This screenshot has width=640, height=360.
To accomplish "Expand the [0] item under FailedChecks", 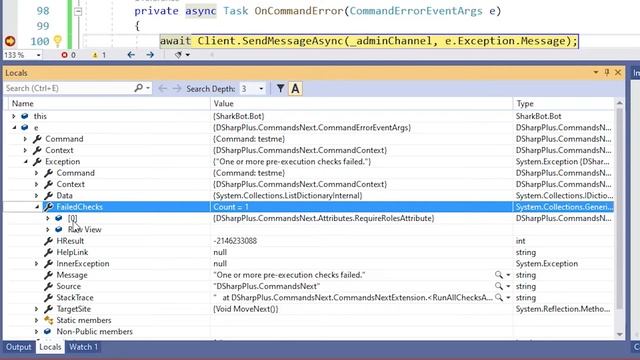I will [48, 218].
